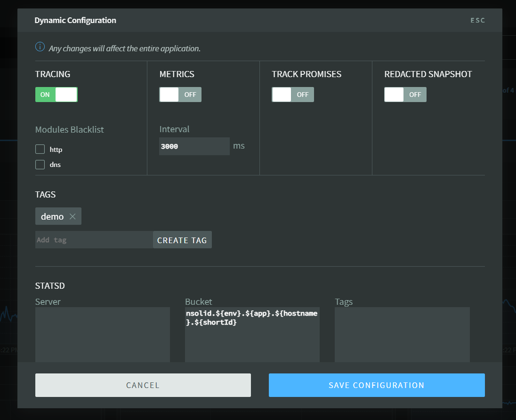Remove the demo tag via its X icon
516x420 pixels.
click(73, 216)
